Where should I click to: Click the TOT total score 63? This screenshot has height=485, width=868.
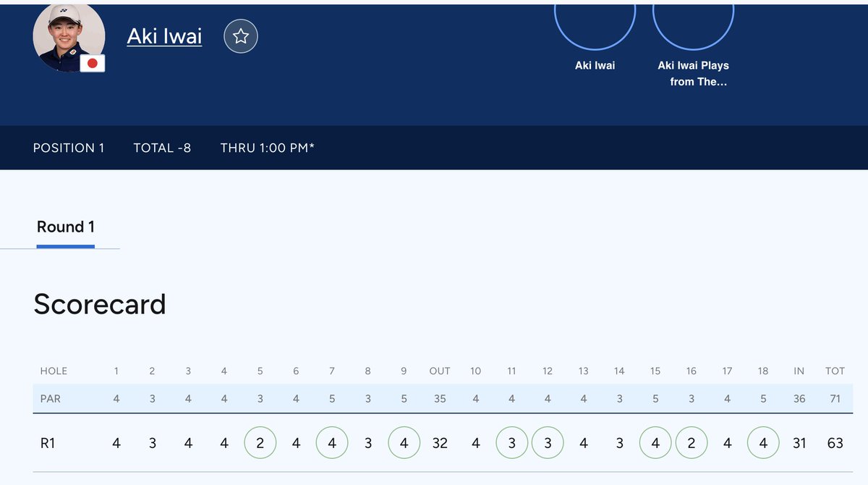(835, 443)
